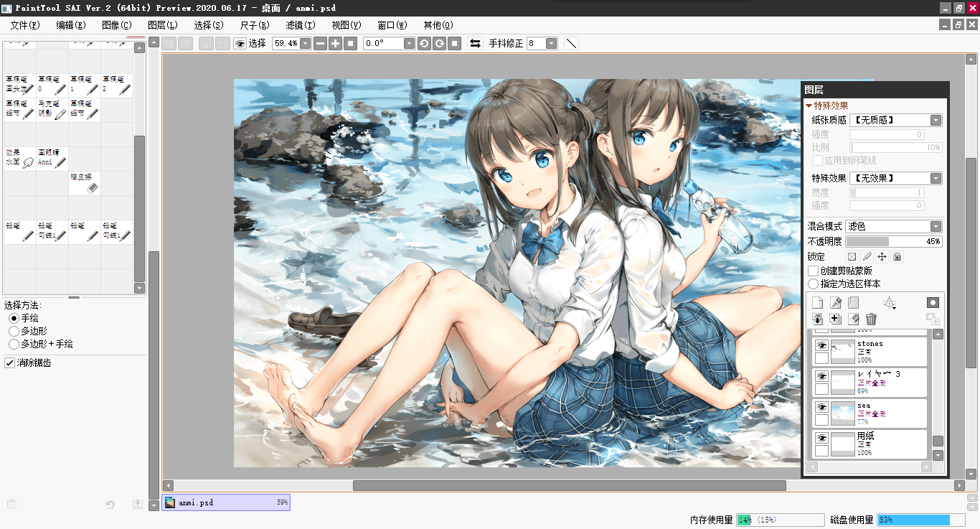Select the 多边形+手绘 selection method

(14, 344)
